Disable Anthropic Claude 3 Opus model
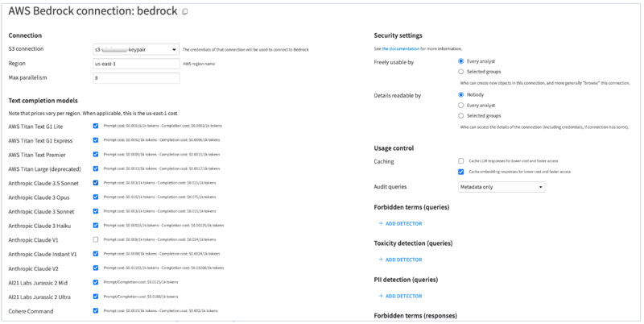The image size is (644, 324). point(96,197)
